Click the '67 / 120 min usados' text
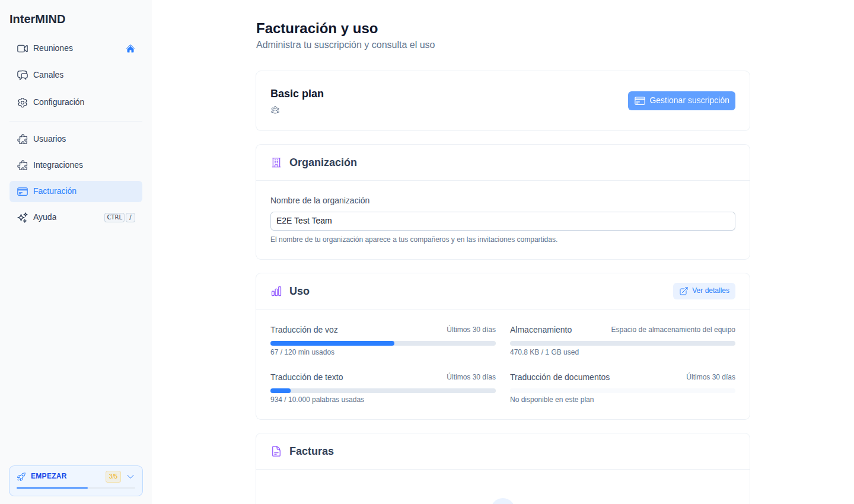Screen dimensions: 854x504 302,352
